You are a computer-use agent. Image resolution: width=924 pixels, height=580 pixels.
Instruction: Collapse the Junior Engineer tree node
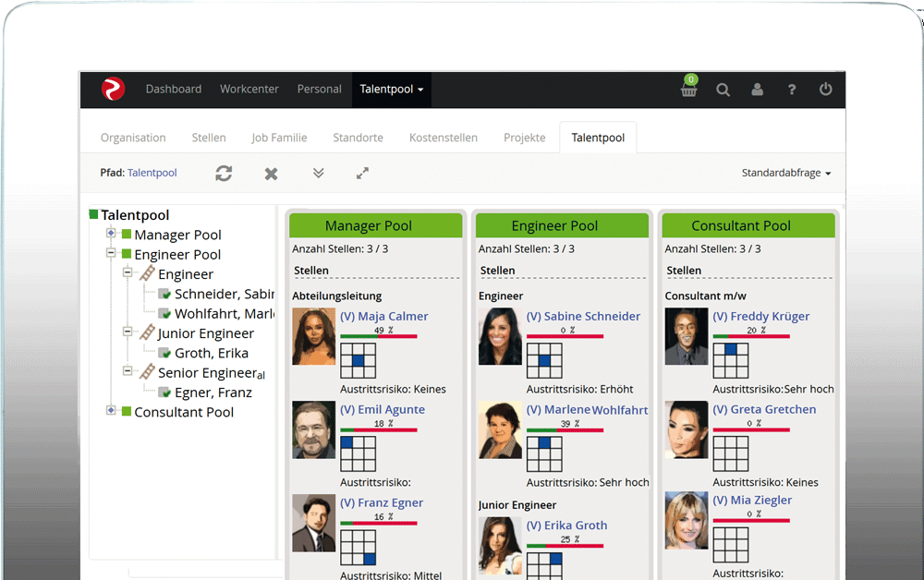pyautogui.click(x=128, y=332)
